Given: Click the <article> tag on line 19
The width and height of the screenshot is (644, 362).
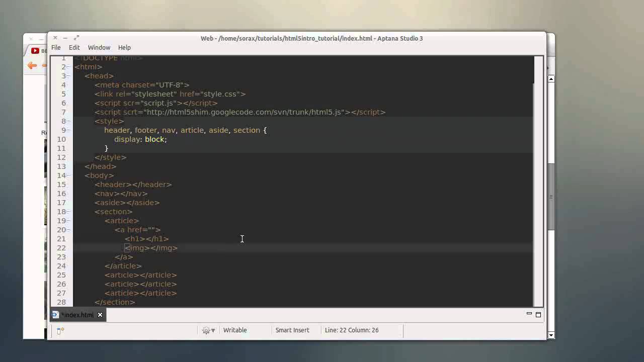Looking at the screenshot, I should [x=122, y=221].
